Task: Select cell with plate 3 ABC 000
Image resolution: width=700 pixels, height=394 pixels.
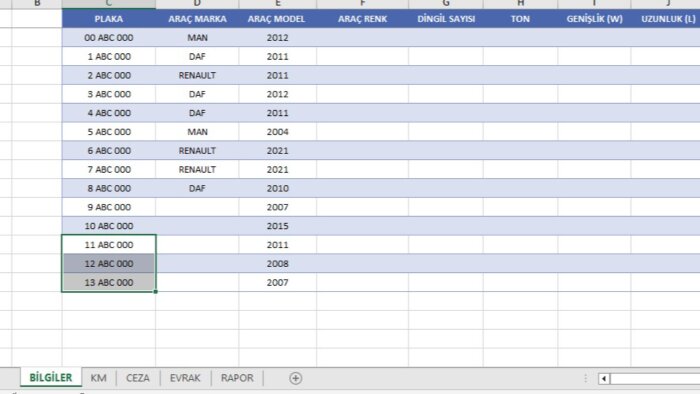Action: (x=108, y=94)
